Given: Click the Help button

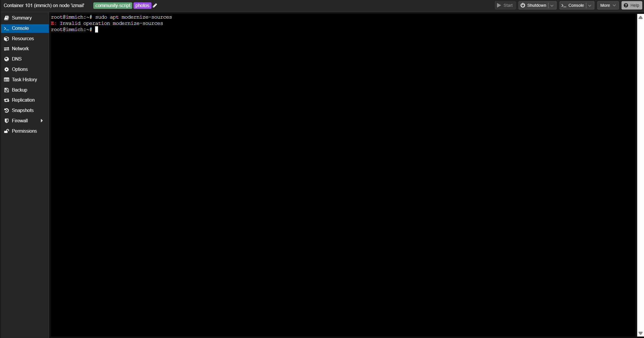Looking at the screenshot, I should tap(632, 6).
